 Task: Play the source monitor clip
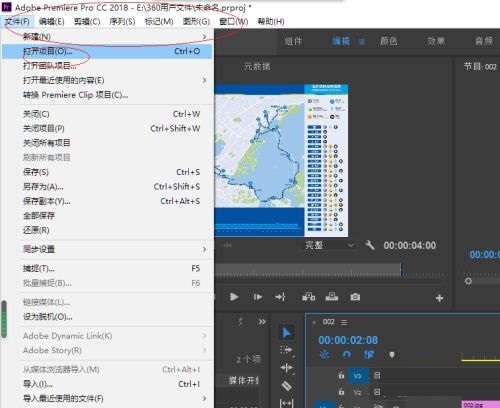pos(234,297)
